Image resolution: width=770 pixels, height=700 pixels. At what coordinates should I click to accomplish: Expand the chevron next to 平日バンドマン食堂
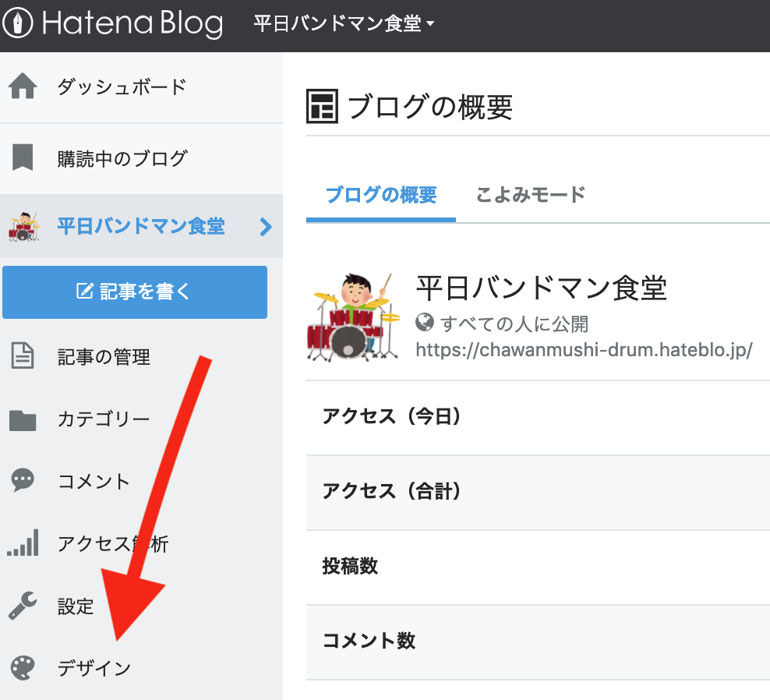[x=266, y=227]
